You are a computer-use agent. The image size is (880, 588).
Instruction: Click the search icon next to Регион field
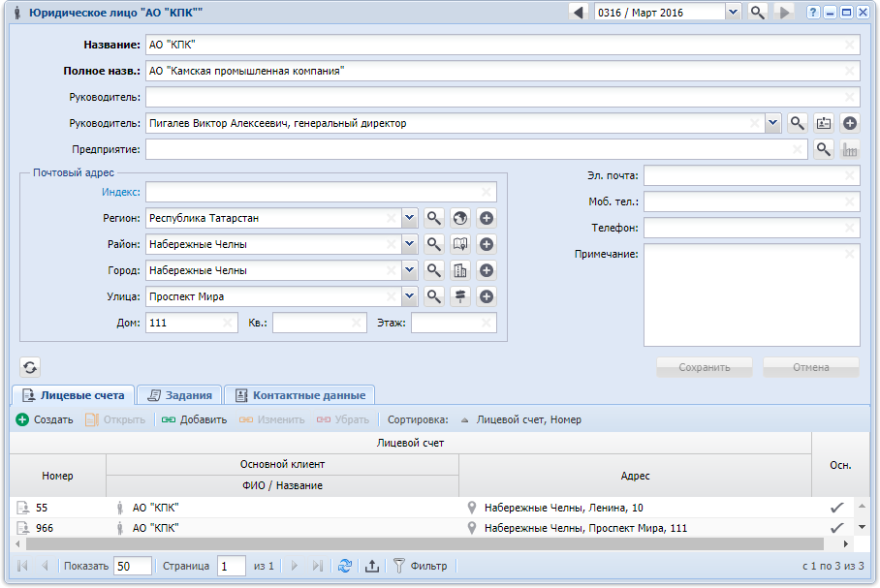[434, 218]
